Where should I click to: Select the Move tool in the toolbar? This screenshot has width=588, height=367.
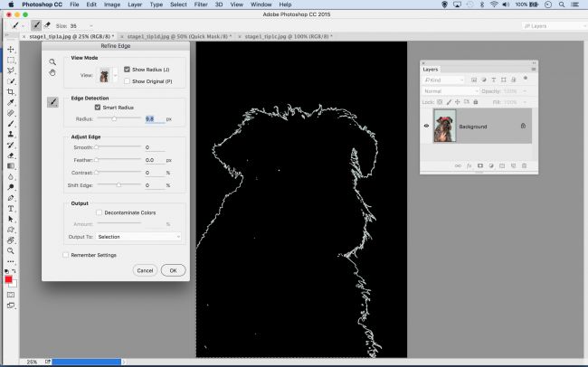(11, 49)
